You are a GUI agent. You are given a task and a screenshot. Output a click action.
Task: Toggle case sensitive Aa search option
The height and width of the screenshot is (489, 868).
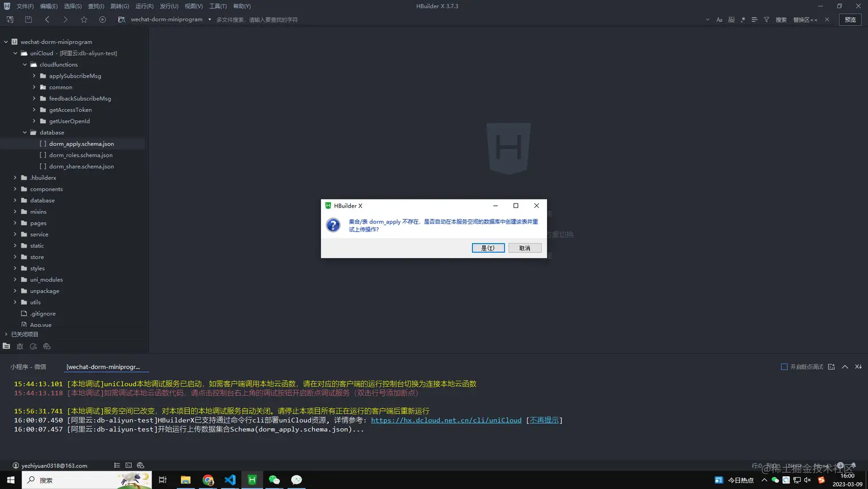click(x=719, y=20)
